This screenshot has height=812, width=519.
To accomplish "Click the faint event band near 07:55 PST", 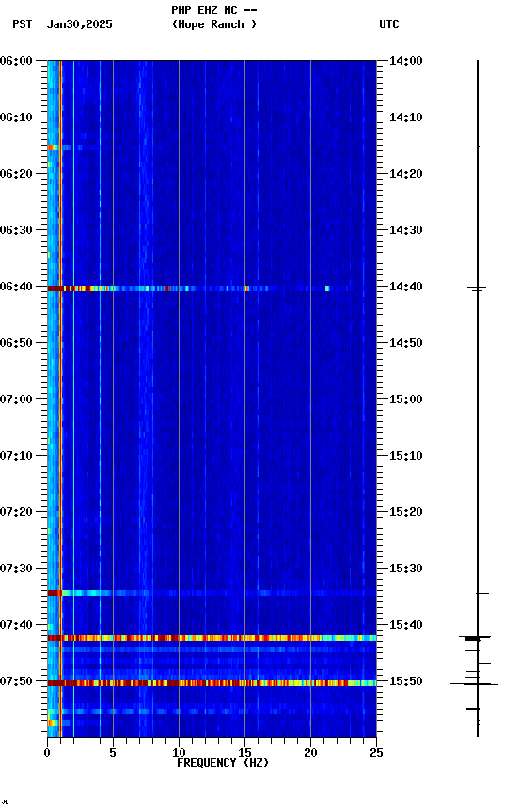I will 212,711.
